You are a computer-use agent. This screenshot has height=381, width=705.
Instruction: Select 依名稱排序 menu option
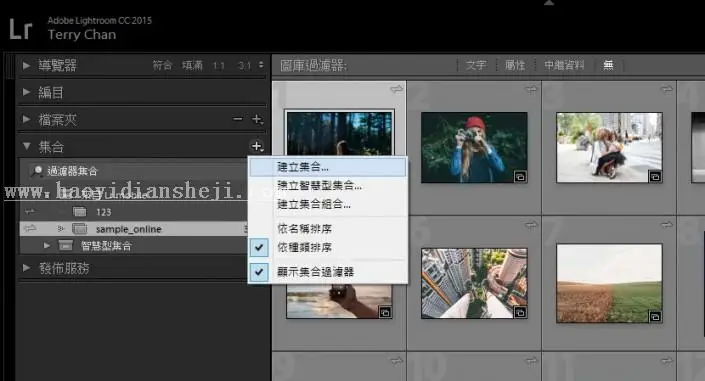pyautogui.click(x=328, y=229)
